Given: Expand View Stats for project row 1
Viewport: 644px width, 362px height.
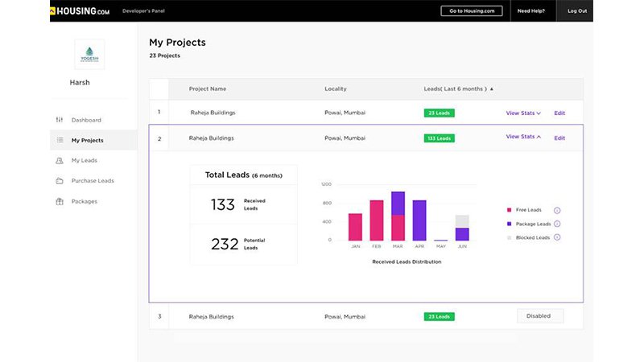Looking at the screenshot, I should pos(523,113).
